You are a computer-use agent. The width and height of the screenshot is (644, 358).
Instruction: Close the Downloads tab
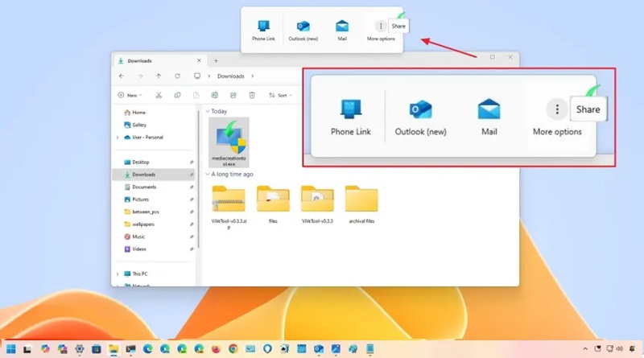[x=199, y=60]
